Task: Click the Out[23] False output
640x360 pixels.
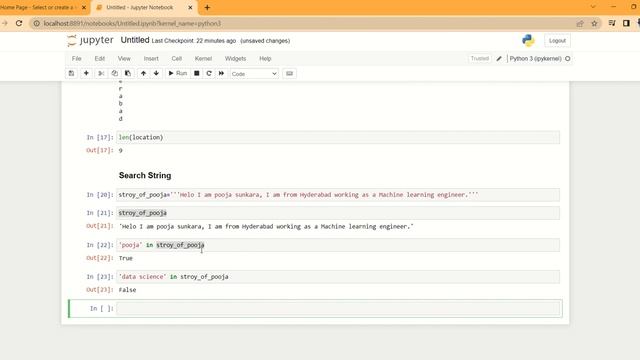Action: click(x=127, y=290)
